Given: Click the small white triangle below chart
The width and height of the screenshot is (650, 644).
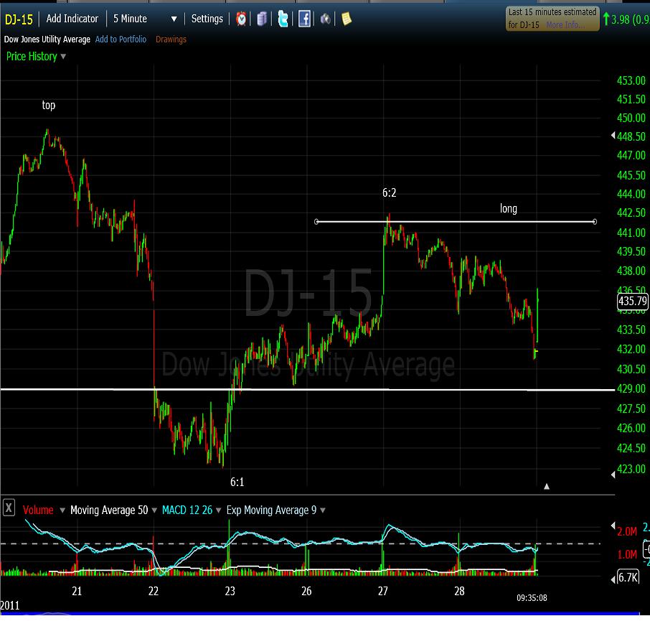Looking at the screenshot, I should pos(547,486).
